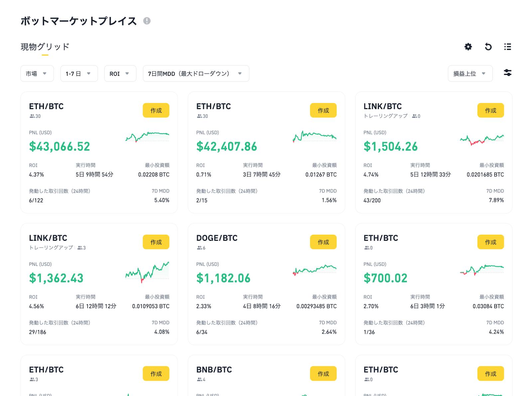Click the BNB/BTC pair title
This screenshot has width=532, height=396.
pos(214,370)
